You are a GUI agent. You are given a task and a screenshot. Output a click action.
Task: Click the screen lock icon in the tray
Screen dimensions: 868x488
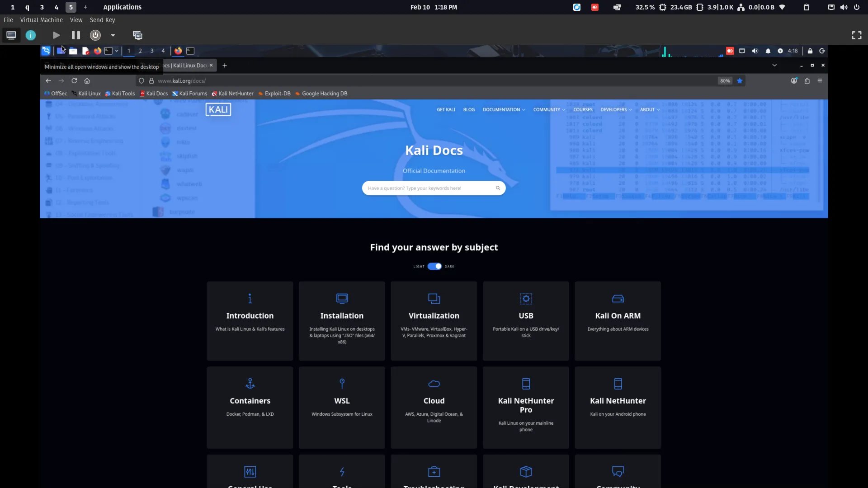(810, 51)
